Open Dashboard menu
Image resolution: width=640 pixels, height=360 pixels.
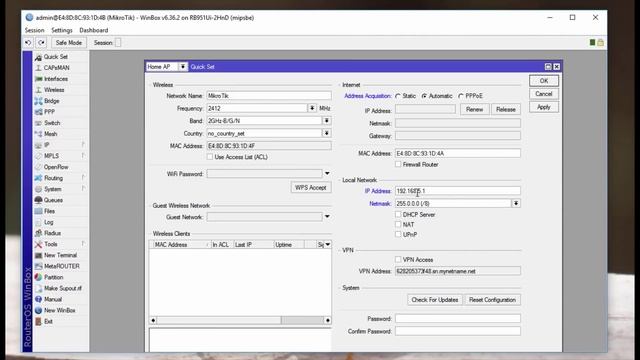click(x=93, y=30)
